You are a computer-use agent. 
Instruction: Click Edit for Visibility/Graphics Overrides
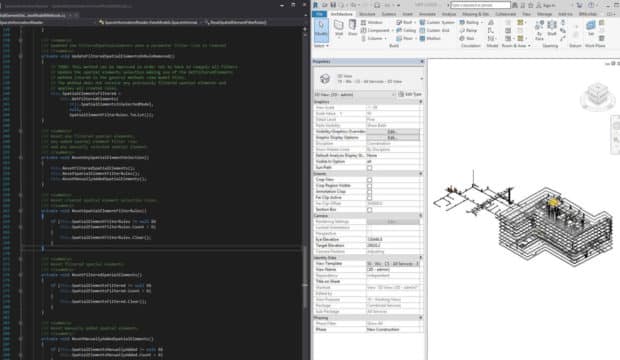coord(393,132)
